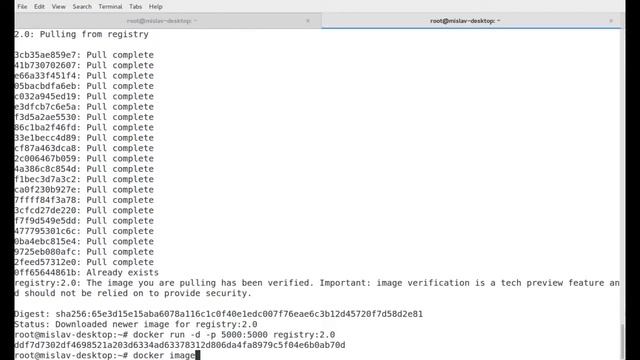Image resolution: width=640 pixels, height=360 pixels.
Task: Click the 0ff65644861b Already exists line
Action: (87, 273)
